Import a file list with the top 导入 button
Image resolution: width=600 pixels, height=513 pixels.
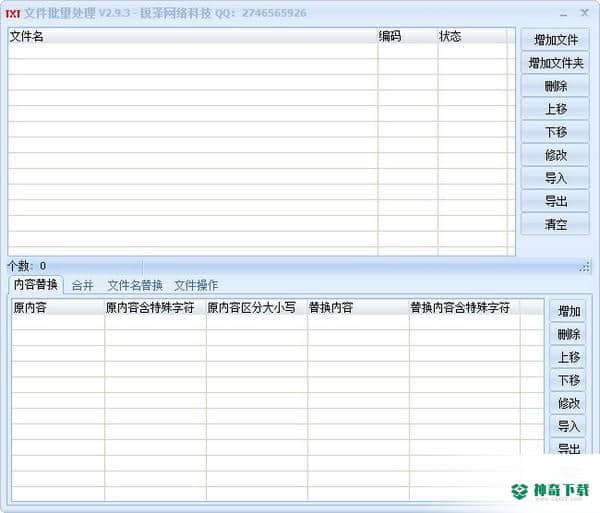[x=555, y=178]
